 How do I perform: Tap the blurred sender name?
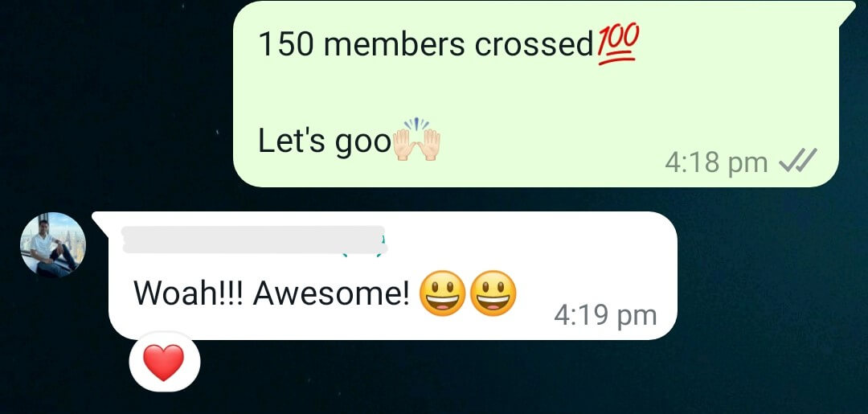(x=253, y=239)
